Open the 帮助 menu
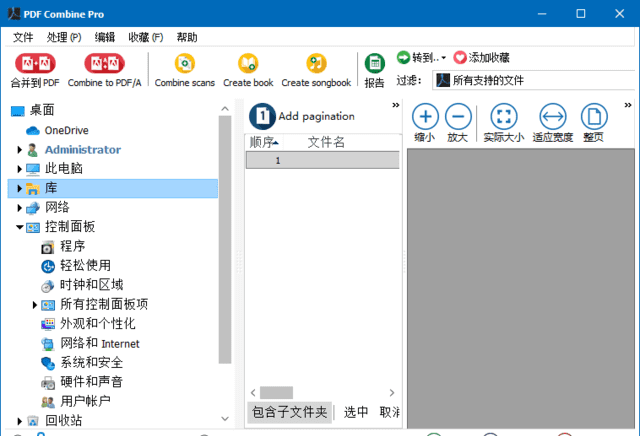This screenshot has width=640, height=436. (x=187, y=38)
